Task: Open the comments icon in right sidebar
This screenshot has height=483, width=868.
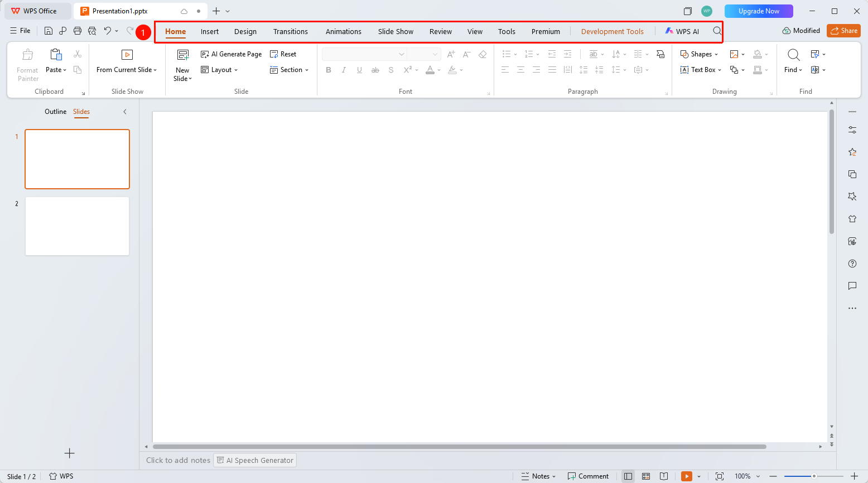Action: click(852, 286)
